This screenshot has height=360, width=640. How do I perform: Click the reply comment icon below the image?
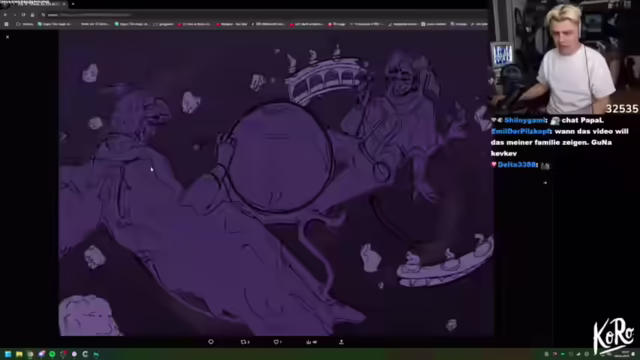pyautogui.click(x=211, y=342)
